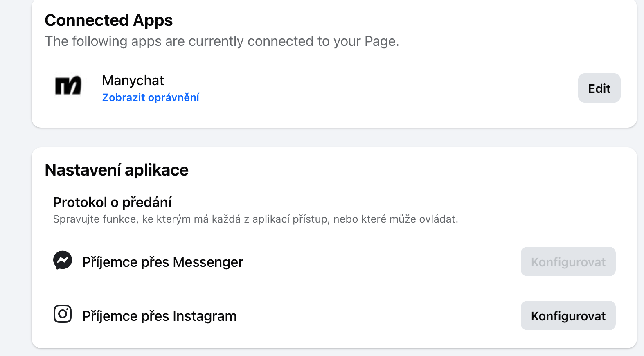
Task: Click Konfigurovat for Příjemce přes Instagram
Action: [568, 315]
